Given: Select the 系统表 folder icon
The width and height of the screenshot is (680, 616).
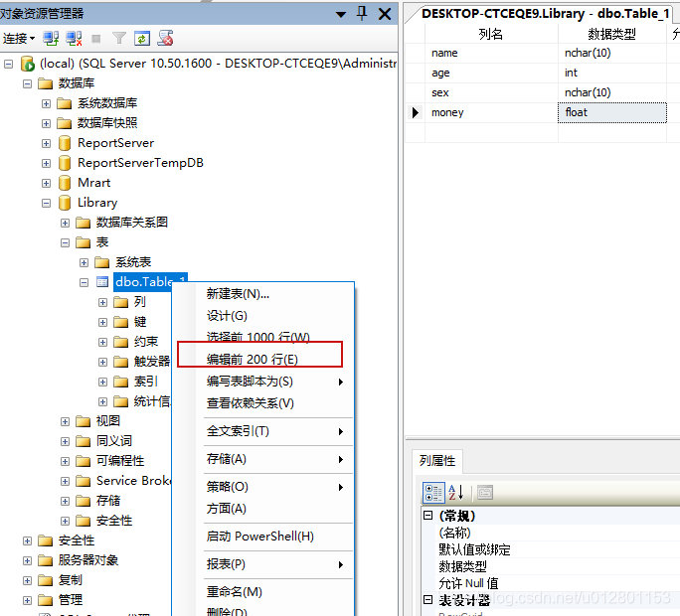Looking at the screenshot, I should pyautogui.click(x=102, y=262).
